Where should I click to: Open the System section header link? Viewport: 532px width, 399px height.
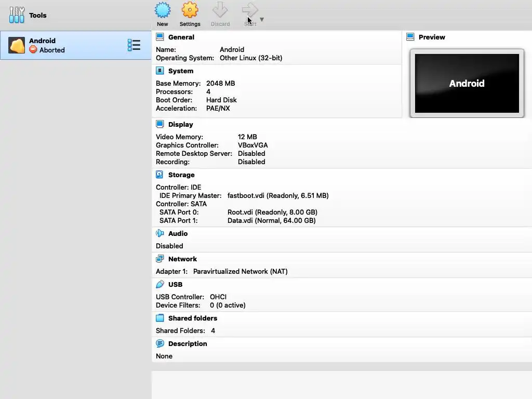[181, 71]
